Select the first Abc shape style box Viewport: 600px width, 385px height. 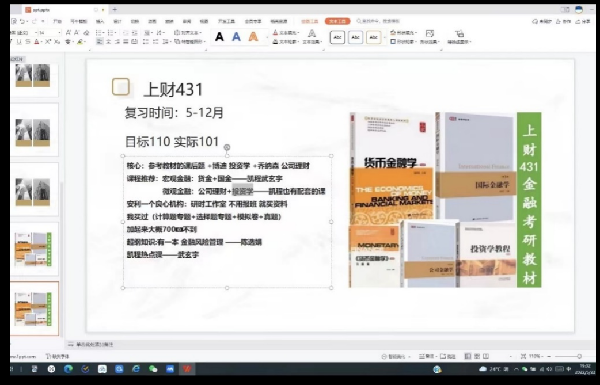pyautogui.click(x=337, y=37)
